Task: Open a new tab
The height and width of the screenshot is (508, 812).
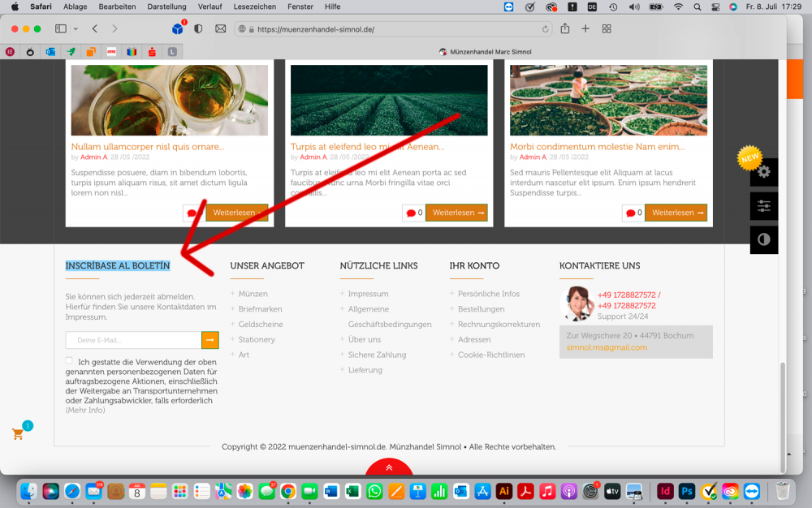Action: 585,29
